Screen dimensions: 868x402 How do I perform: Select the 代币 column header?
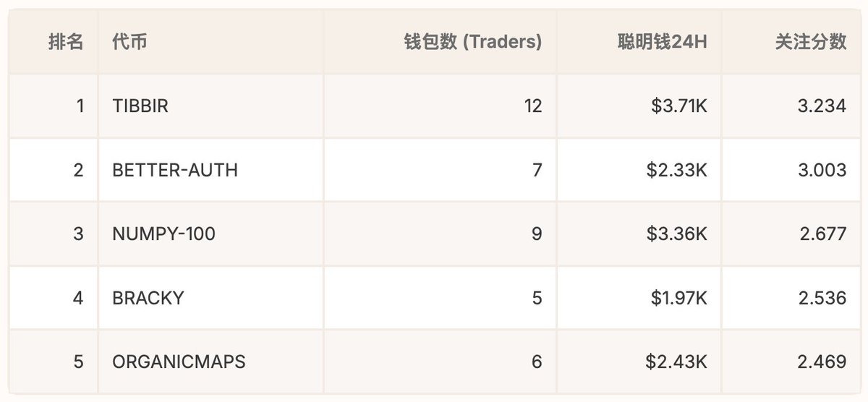coord(130,43)
